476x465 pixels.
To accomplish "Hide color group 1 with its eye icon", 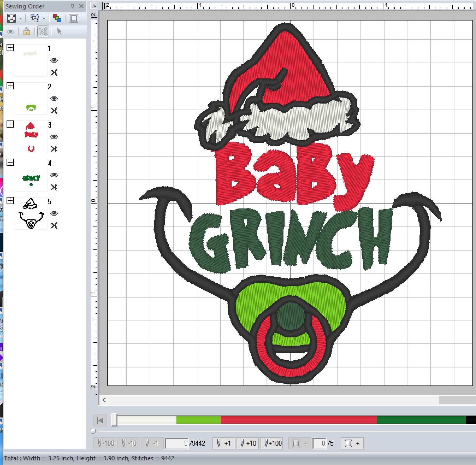I will click(x=54, y=60).
